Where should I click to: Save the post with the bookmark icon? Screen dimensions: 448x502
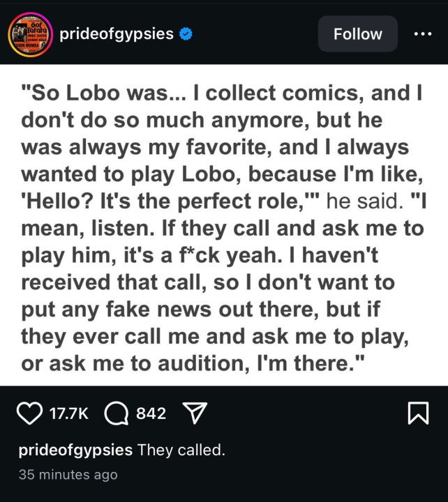417,414
